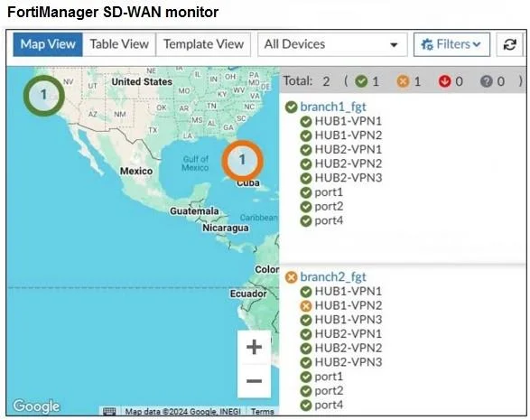Click the gray unknown status counter icon
Viewport: 530px width, 420px height.
487,81
